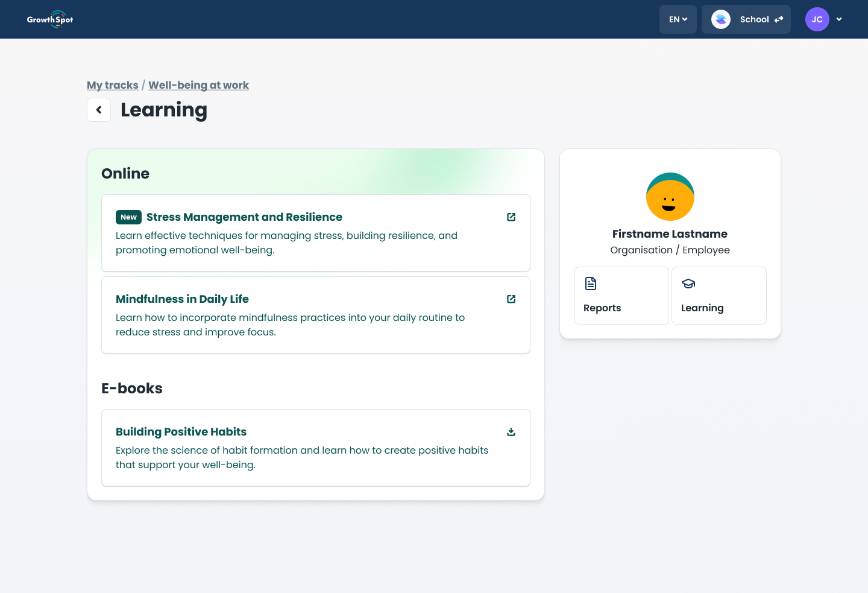Select the Mindfulness in Daily Life course title
The width and height of the screenshot is (868, 593).
point(182,299)
